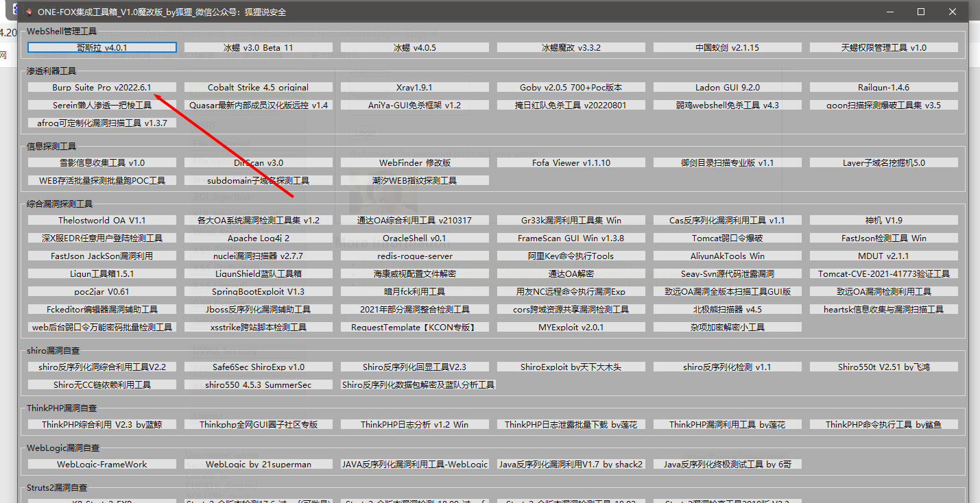Open redis-rogue-server

click(415, 256)
